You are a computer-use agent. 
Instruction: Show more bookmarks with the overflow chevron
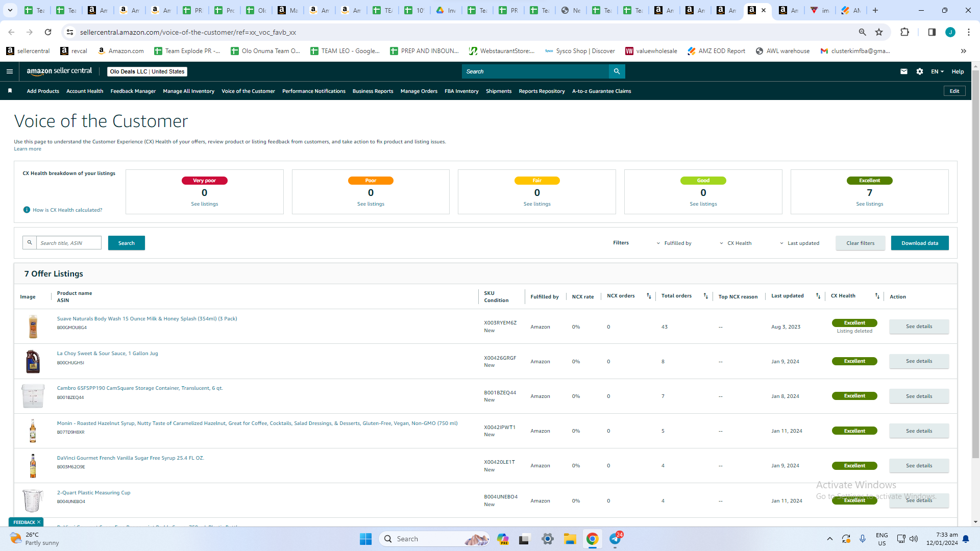(963, 51)
